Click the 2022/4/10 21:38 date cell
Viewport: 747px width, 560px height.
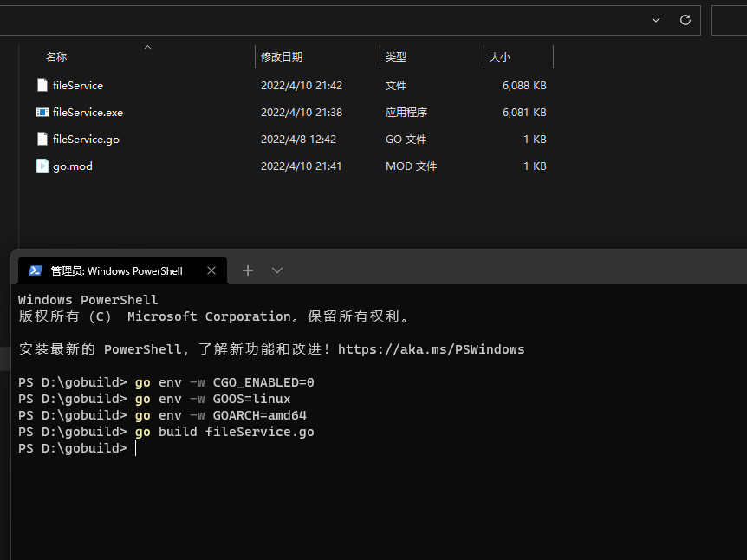coord(302,113)
